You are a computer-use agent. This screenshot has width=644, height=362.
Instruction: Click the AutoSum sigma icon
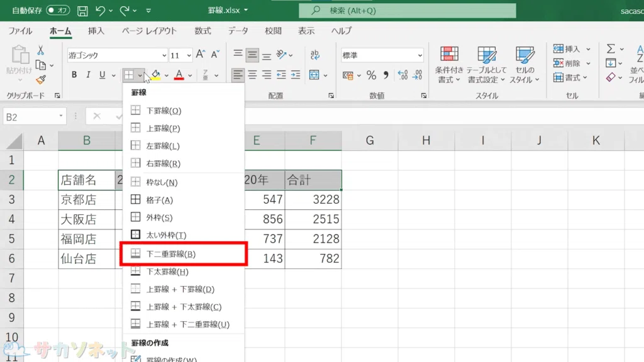coord(611,49)
